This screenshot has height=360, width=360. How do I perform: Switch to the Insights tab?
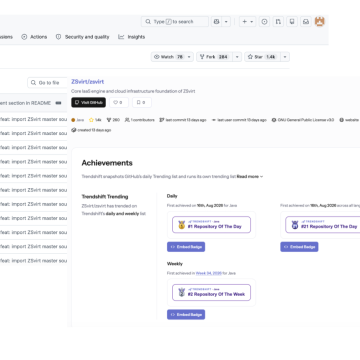(x=132, y=37)
